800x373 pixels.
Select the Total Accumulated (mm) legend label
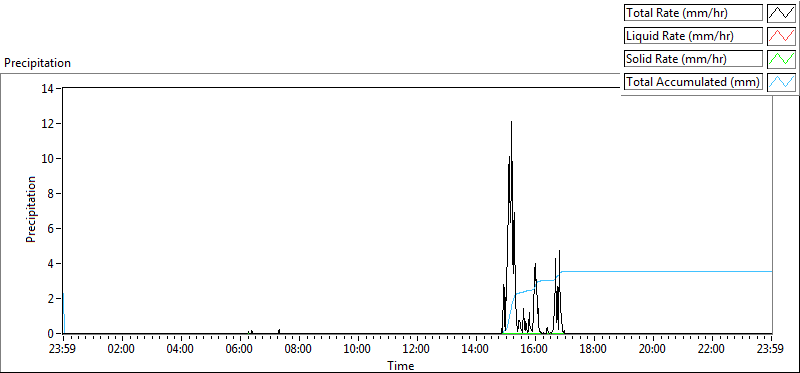[693, 82]
